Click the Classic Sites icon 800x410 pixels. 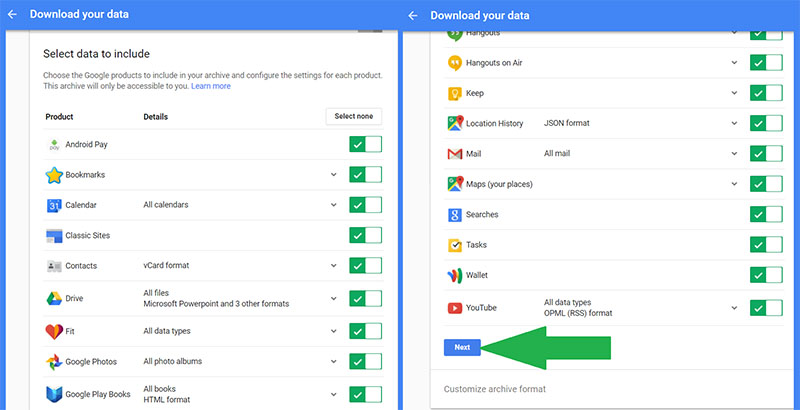[x=54, y=236]
